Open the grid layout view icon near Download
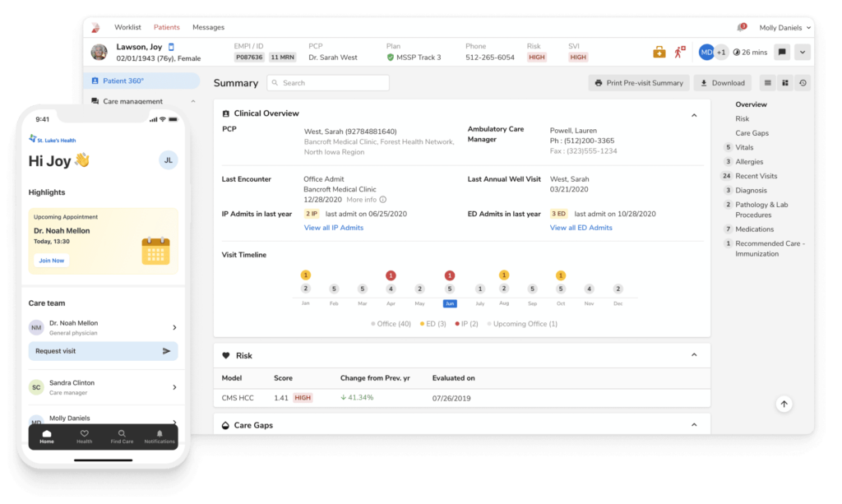This screenshot has height=504, width=842. (786, 82)
